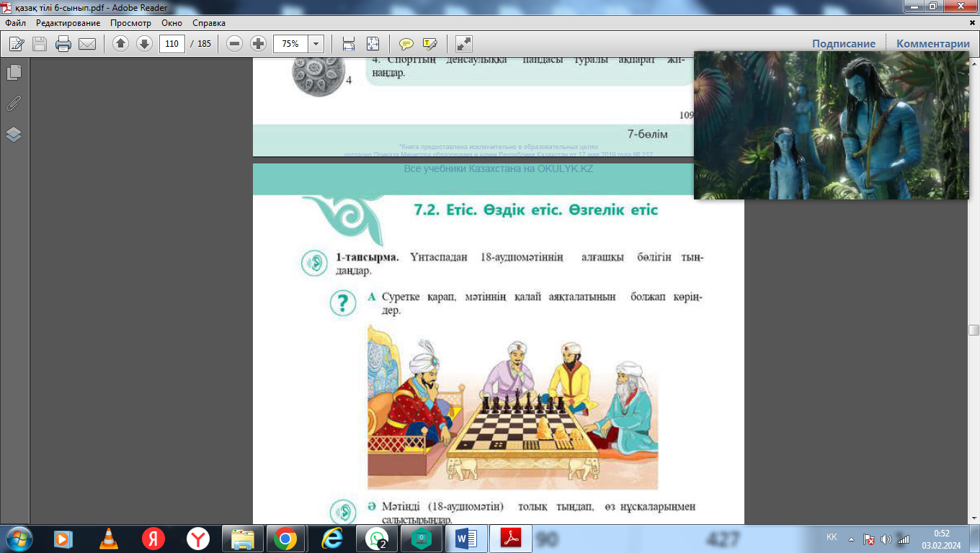The image size is (980, 553).
Task: Open the Окно menu
Action: 171,23
